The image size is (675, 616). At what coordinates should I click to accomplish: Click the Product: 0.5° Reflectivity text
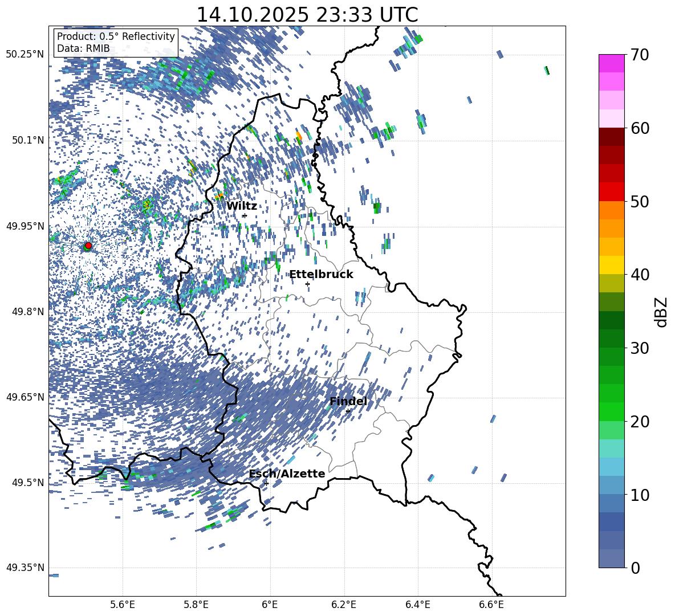(116, 36)
